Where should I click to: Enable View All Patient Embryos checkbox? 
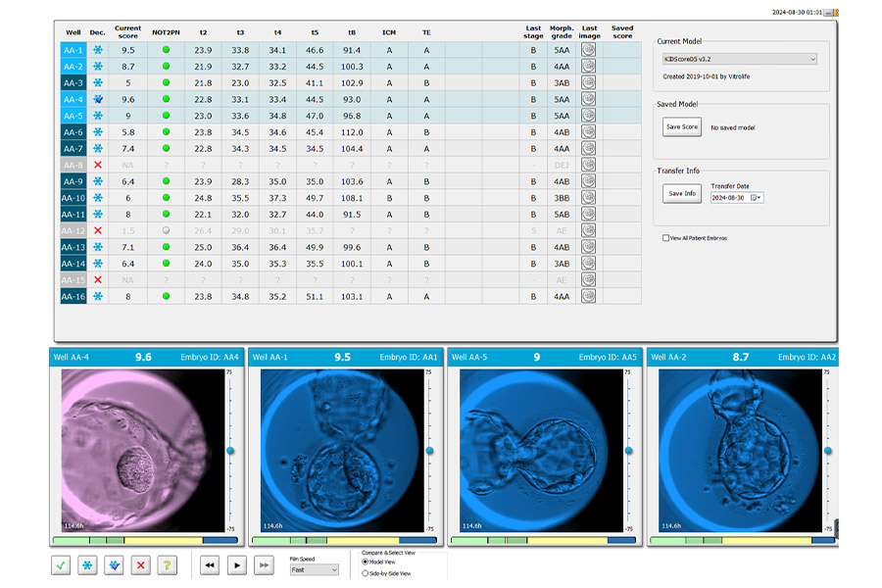click(666, 238)
